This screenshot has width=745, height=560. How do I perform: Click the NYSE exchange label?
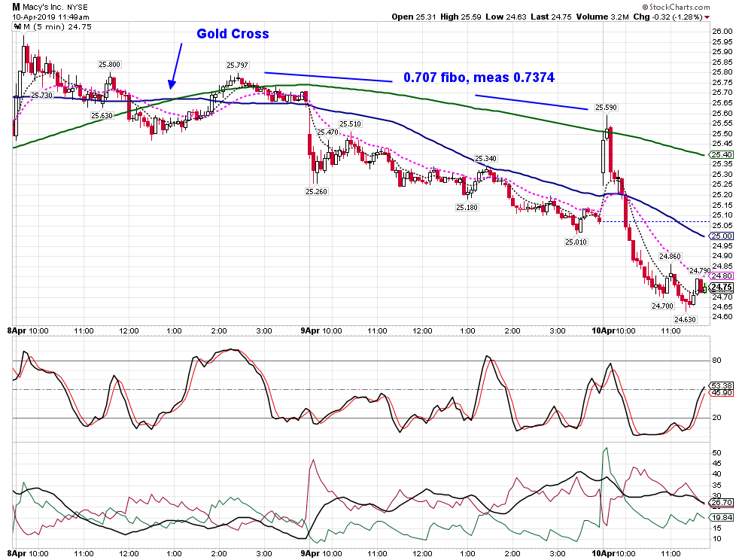tap(77, 7)
